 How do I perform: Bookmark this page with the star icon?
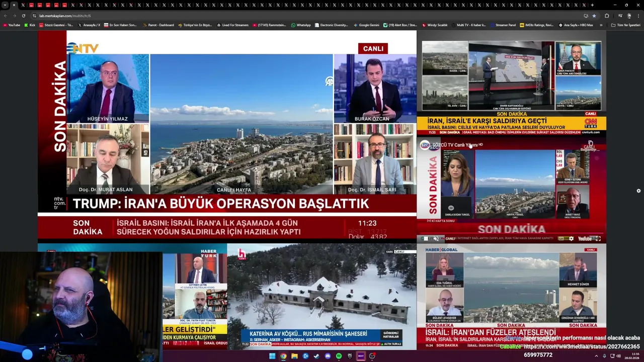click(594, 16)
